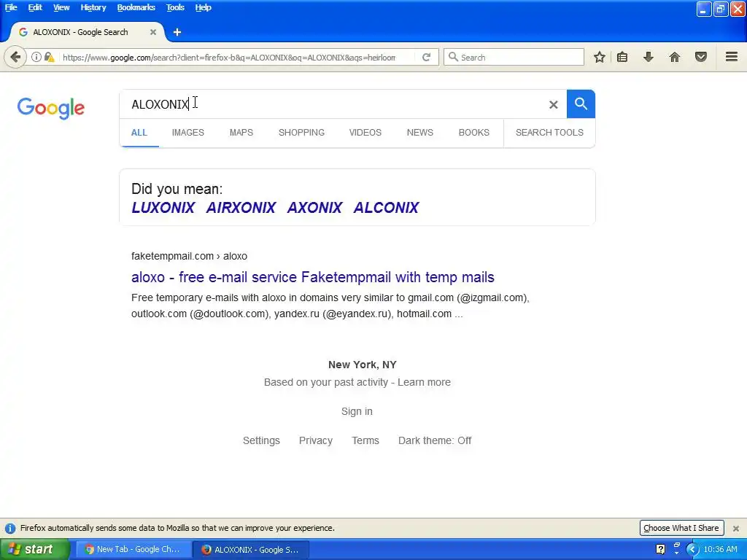This screenshot has height=560, width=747.
Task: Switch to New Tab Google Chrome taskbar item
Action: click(133, 550)
